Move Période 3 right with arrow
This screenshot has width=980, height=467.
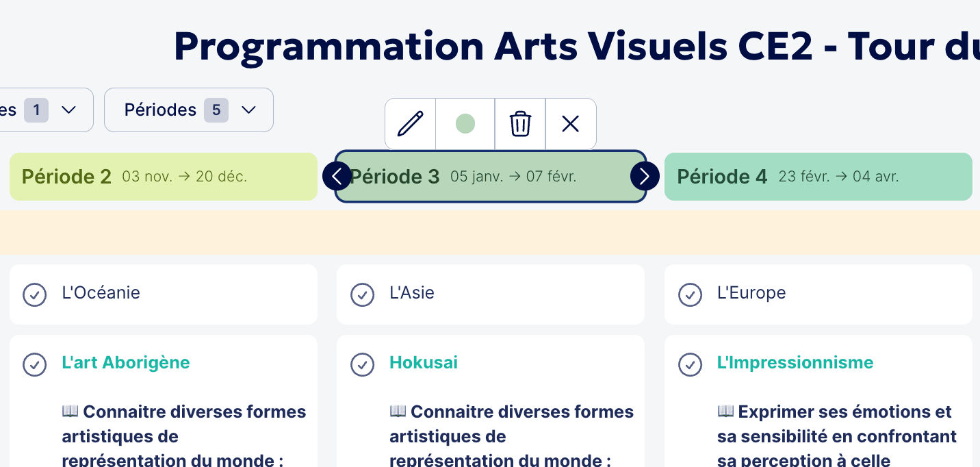[x=645, y=177]
